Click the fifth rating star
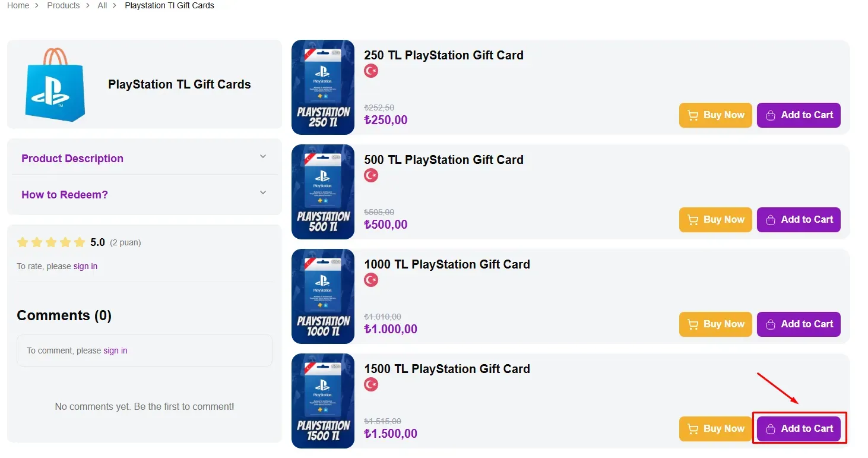Image resolution: width=868 pixels, height=458 pixels. (x=80, y=242)
